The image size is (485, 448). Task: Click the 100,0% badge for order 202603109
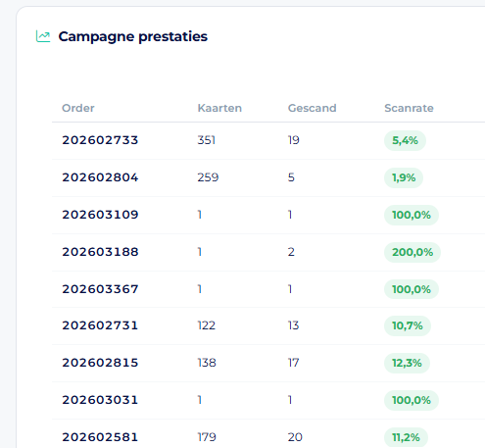point(412,215)
